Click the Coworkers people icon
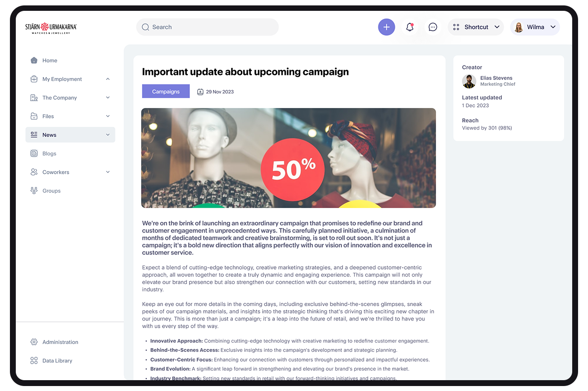588x391 pixels. [x=34, y=172]
